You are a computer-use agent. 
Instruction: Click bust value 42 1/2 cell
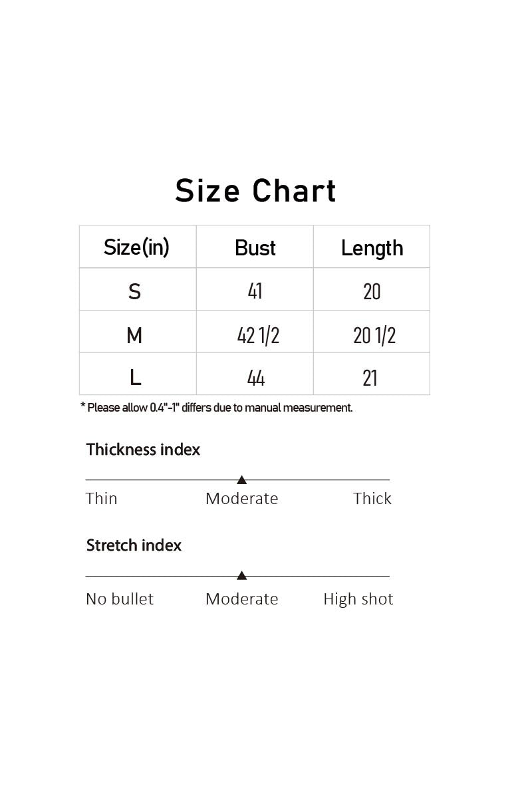[x=255, y=331]
